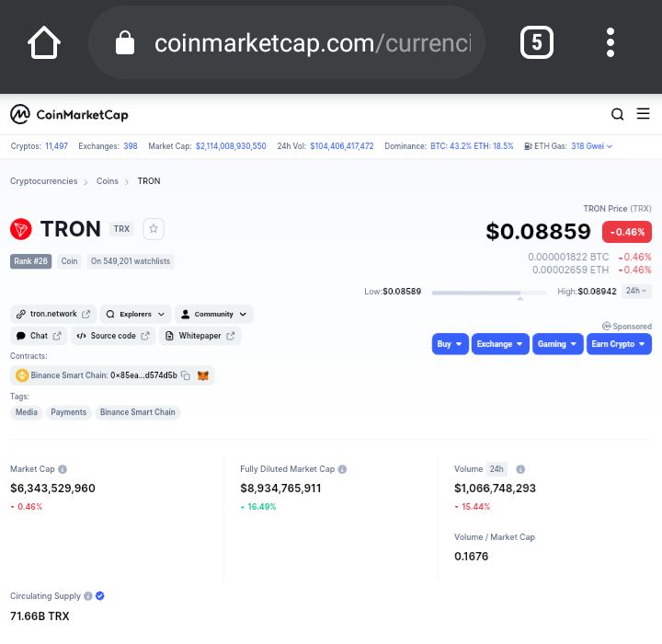Click the Market Cap info icon
Viewport: 662px width, 644px height.
coord(63,469)
